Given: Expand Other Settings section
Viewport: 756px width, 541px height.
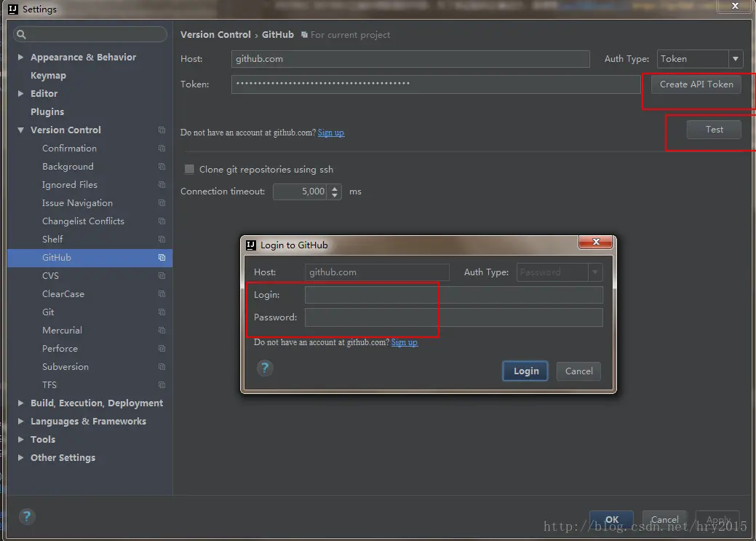Looking at the screenshot, I should 20,457.
